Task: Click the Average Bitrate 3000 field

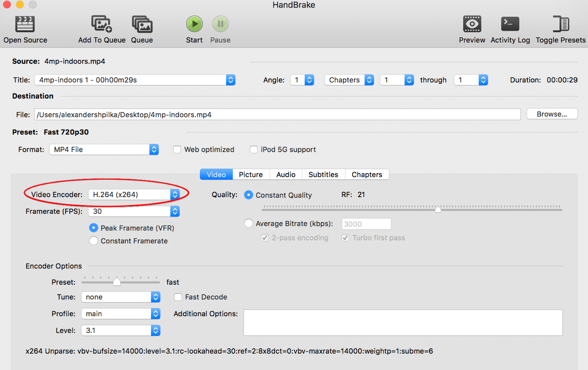Action: [366, 224]
